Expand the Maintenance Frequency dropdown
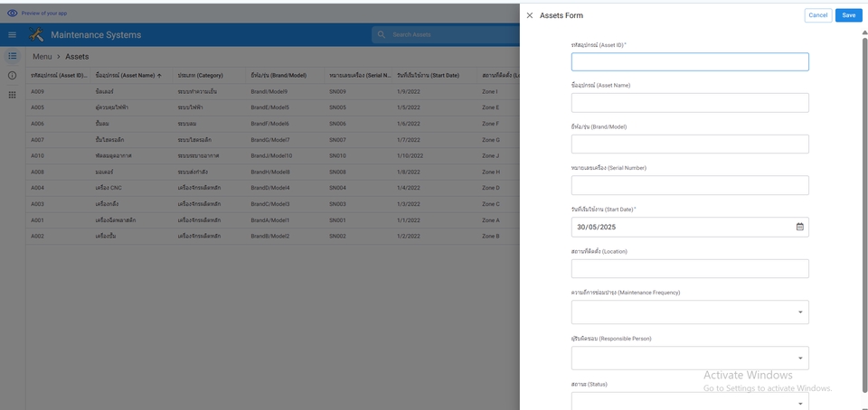Screen dimensions: 868x410 pyautogui.click(x=690, y=312)
